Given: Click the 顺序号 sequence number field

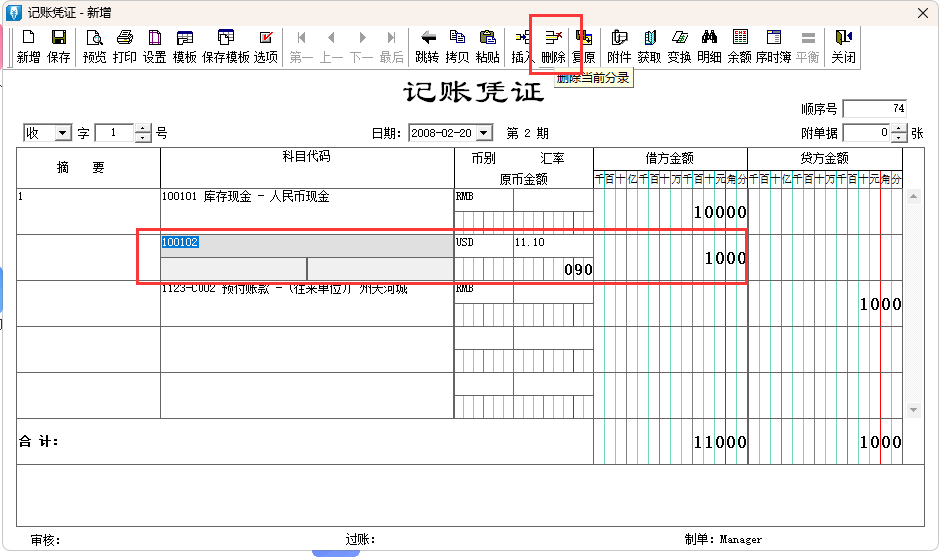Looking at the screenshot, I should [x=875, y=109].
